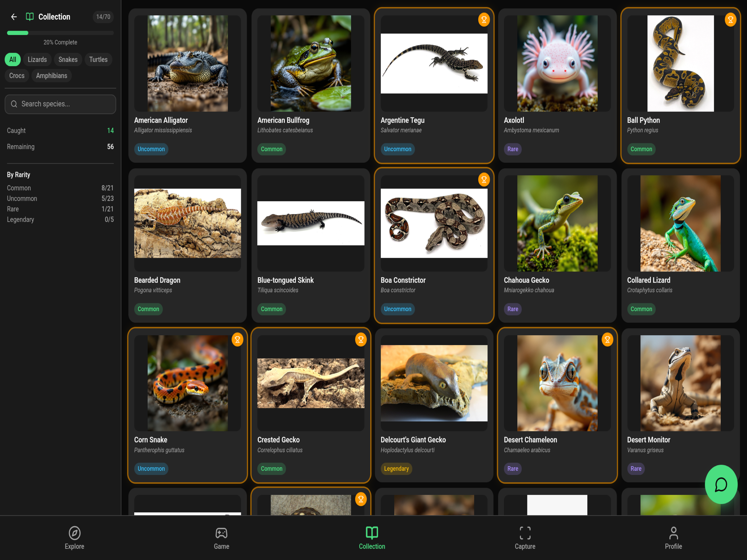Go to the Profile tab label
747x560 pixels.
[x=673, y=546]
